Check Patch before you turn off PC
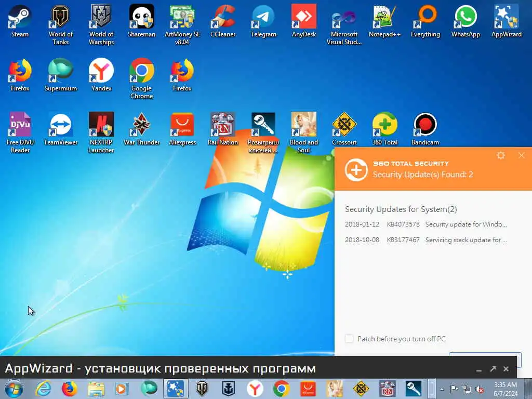Image resolution: width=532 pixels, height=399 pixels. pyautogui.click(x=349, y=339)
